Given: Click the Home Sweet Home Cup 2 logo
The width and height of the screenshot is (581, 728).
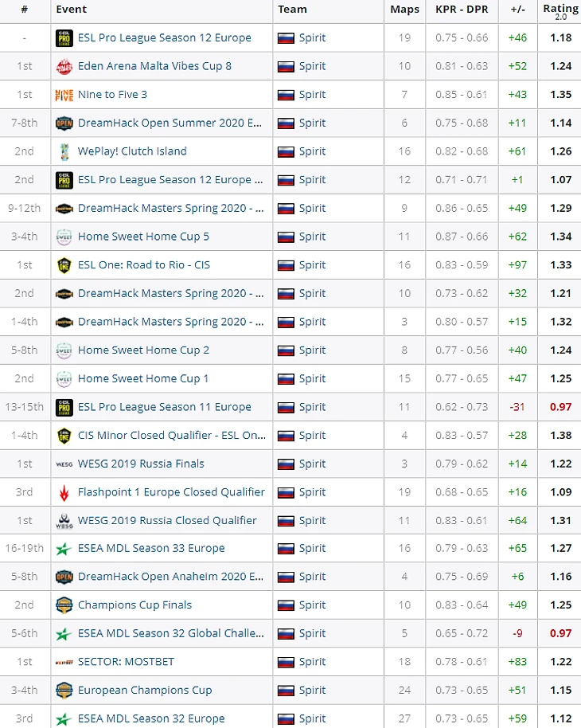Looking at the screenshot, I should coord(64,350).
